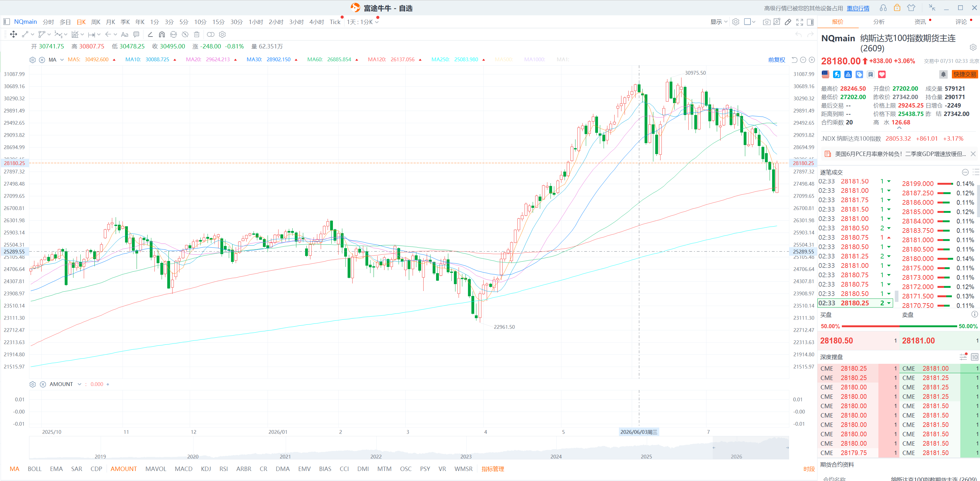
Task: Switch to the 分析 tab
Action: coord(879,22)
